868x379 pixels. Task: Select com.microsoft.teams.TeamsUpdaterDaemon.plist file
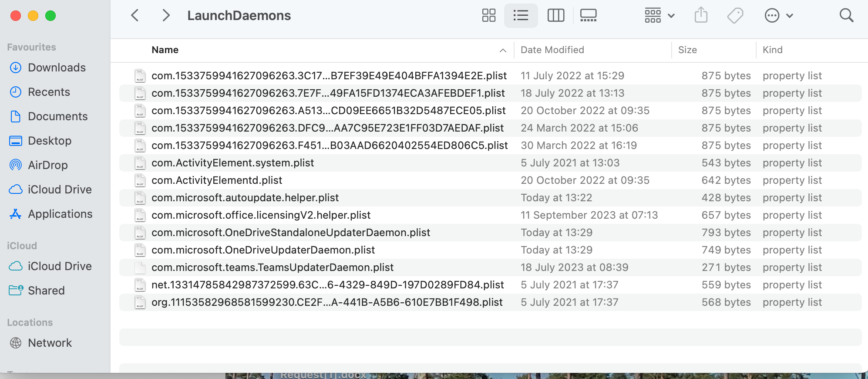tap(273, 267)
